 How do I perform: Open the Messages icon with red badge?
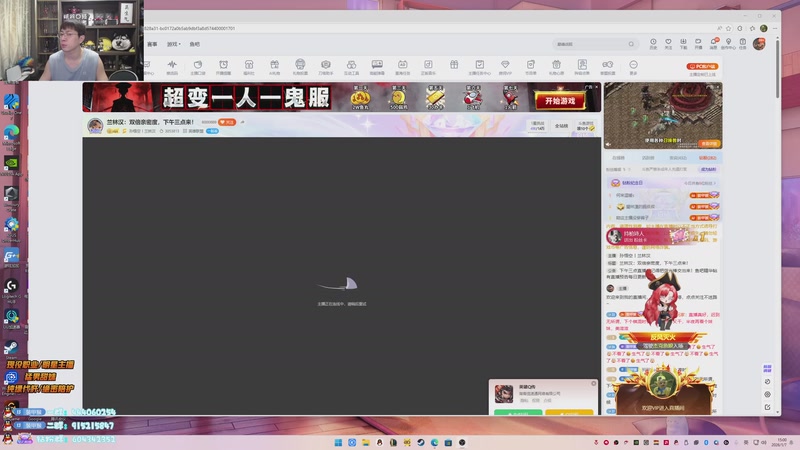coord(713,42)
